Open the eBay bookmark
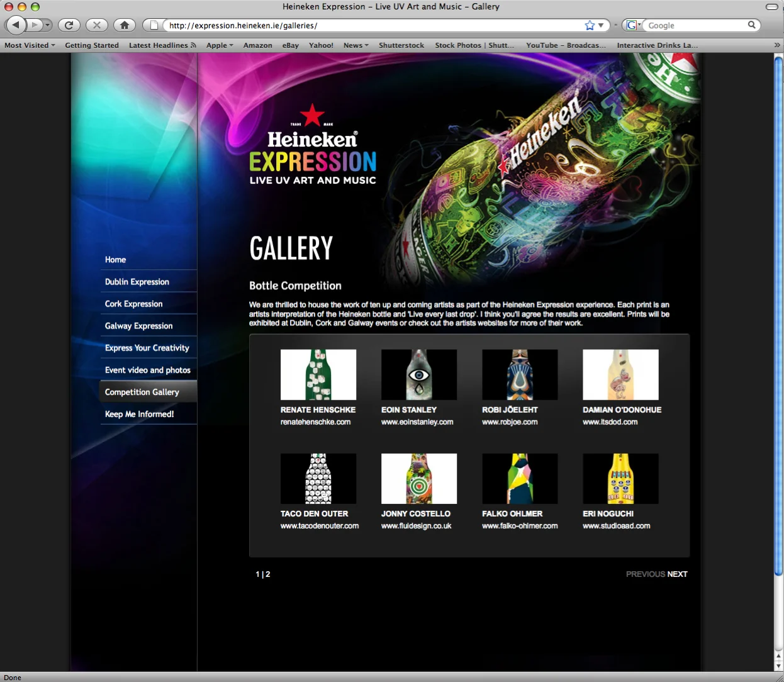This screenshot has width=784, height=682. (291, 45)
